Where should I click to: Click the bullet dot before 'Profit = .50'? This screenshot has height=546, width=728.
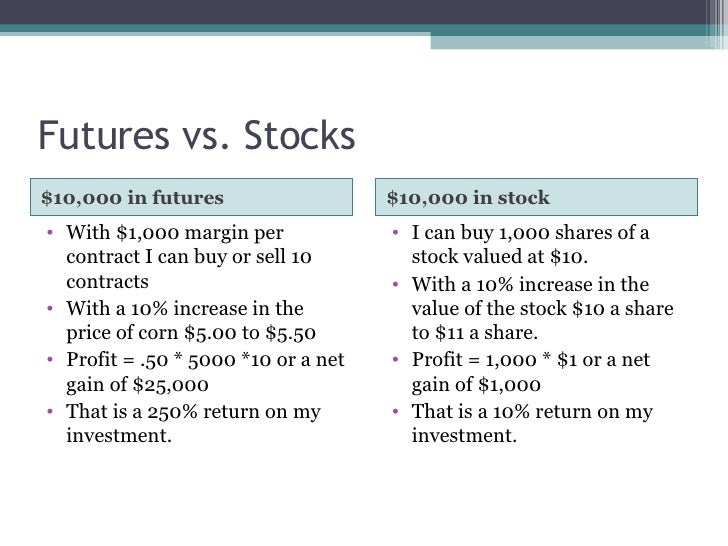[x=50, y=359]
